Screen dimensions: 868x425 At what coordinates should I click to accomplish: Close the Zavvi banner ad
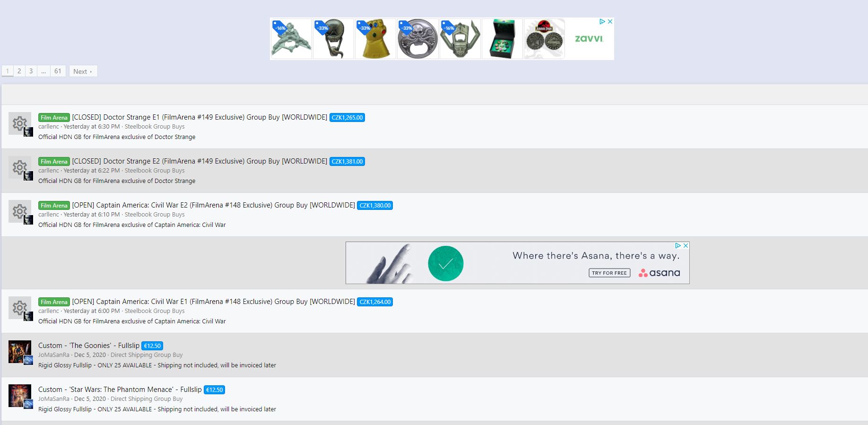tap(610, 22)
